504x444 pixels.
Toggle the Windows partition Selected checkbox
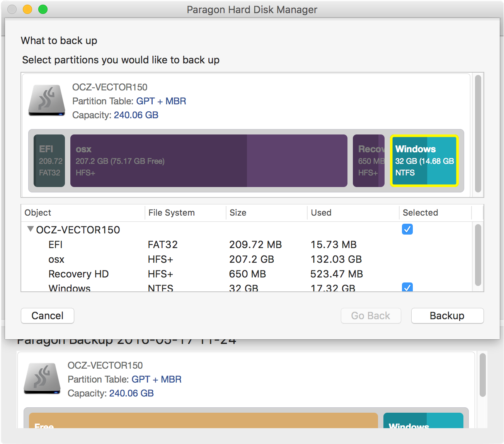pyautogui.click(x=407, y=287)
